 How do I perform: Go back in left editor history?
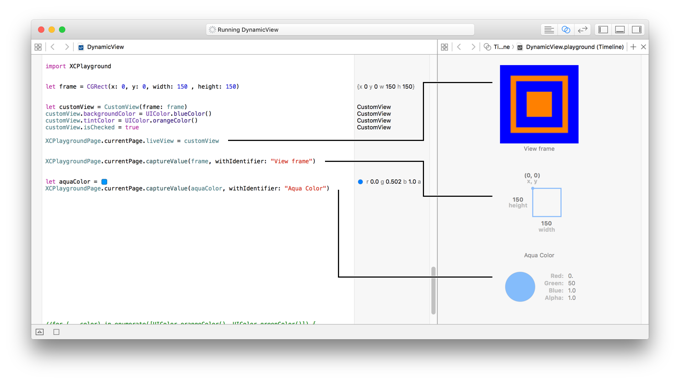pos(53,47)
